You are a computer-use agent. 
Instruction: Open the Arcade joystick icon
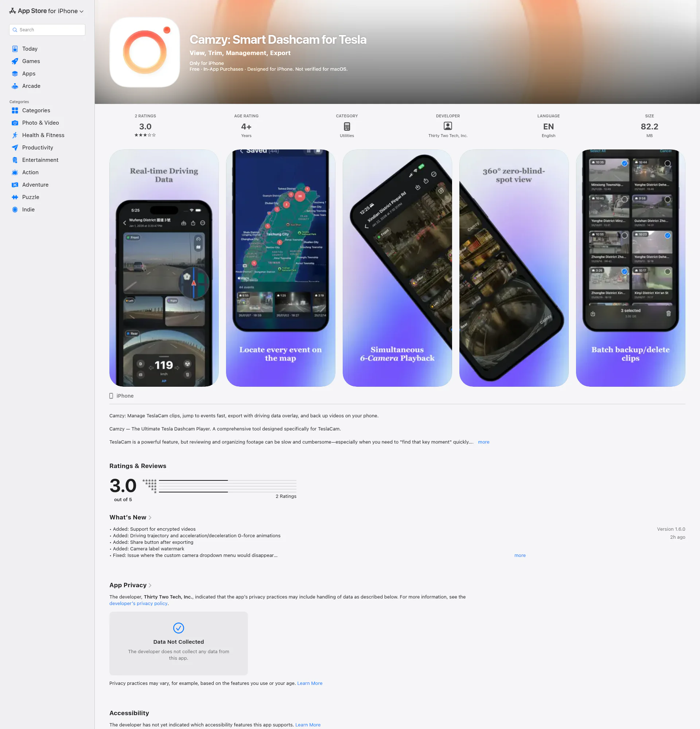[x=15, y=86]
